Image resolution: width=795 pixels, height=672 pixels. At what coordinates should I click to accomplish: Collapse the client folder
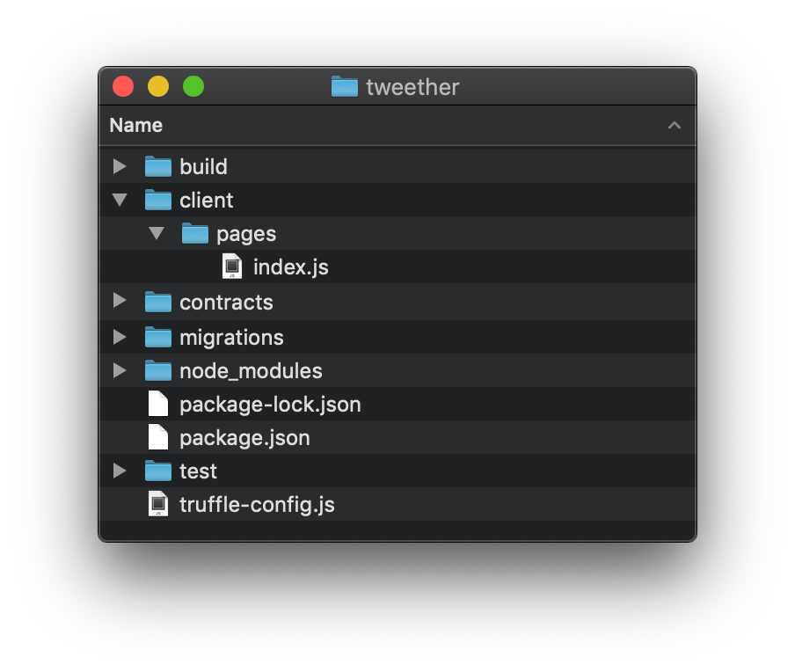[x=120, y=200]
